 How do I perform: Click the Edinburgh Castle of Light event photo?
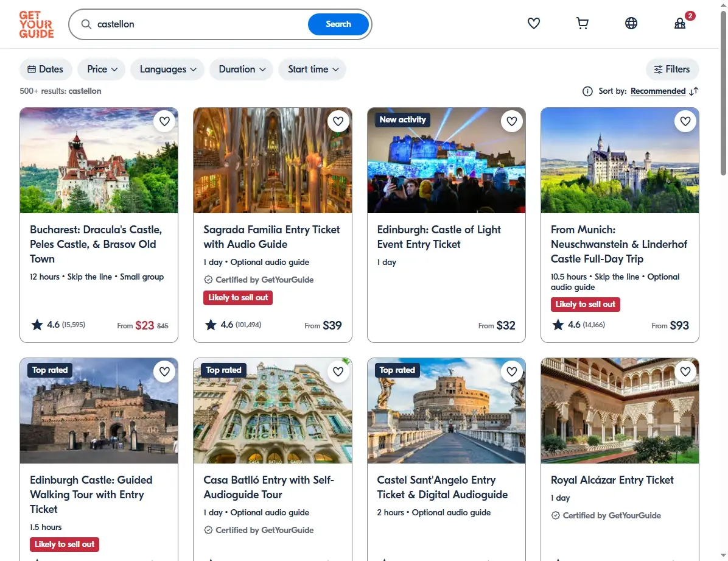tap(446, 160)
